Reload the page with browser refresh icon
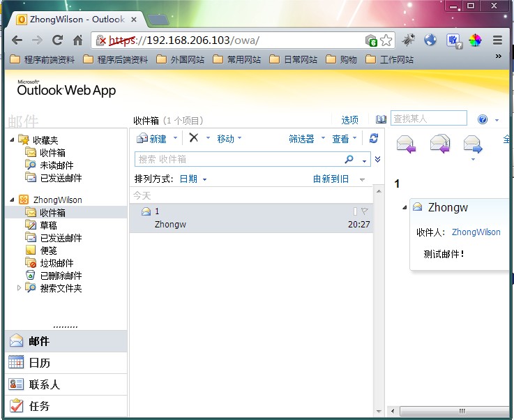Image resolution: width=514 pixels, height=420 pixels. [x=58, y=40]
